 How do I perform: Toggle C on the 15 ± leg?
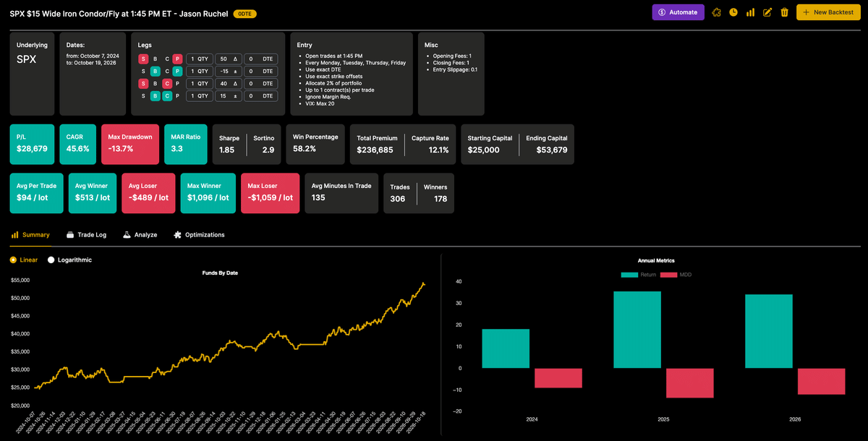tap(166, 96)
